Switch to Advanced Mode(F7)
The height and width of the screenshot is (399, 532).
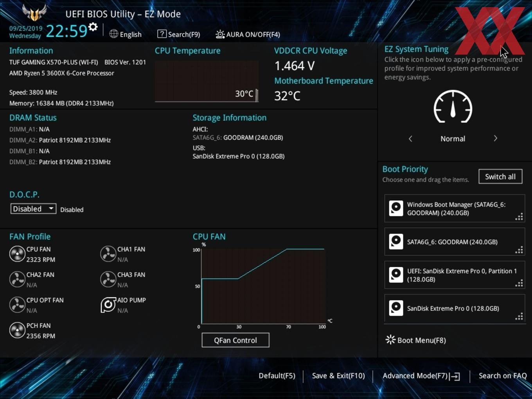[x=415, y=376]
